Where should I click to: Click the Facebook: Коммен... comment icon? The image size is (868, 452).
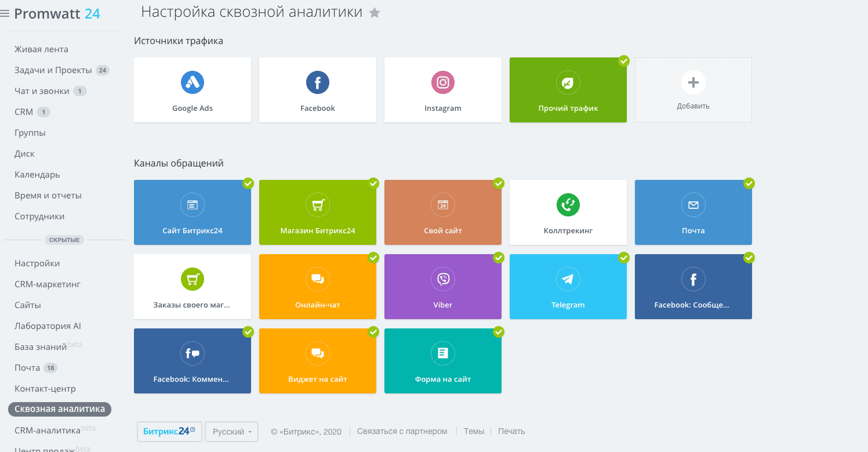point(193,353)
